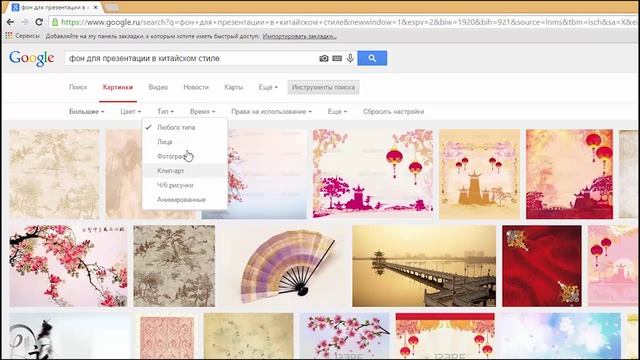
Task: Click the browser back arrow
Action: click(x=11, y=22)
